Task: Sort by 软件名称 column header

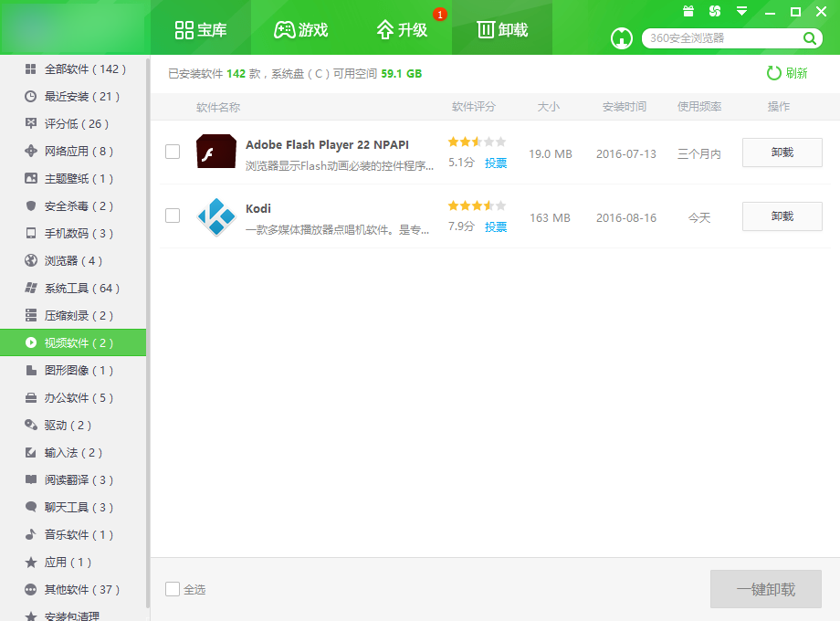Action: (x=218, y=107)
